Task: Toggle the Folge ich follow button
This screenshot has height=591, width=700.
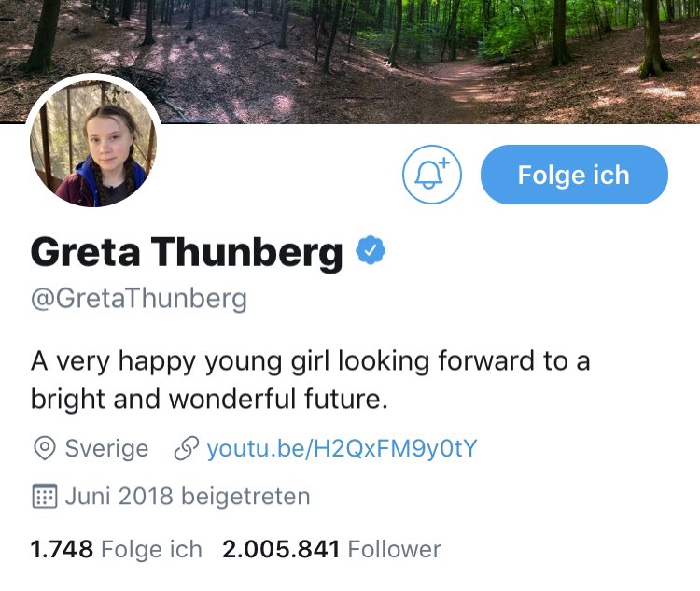Action: [574, 175]
